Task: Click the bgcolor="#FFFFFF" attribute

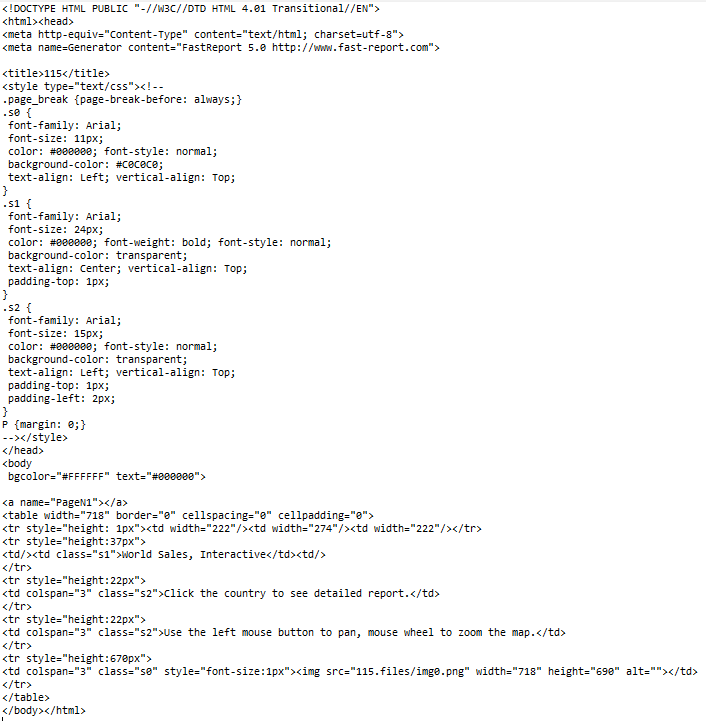Action: click(x=59, y=476)
